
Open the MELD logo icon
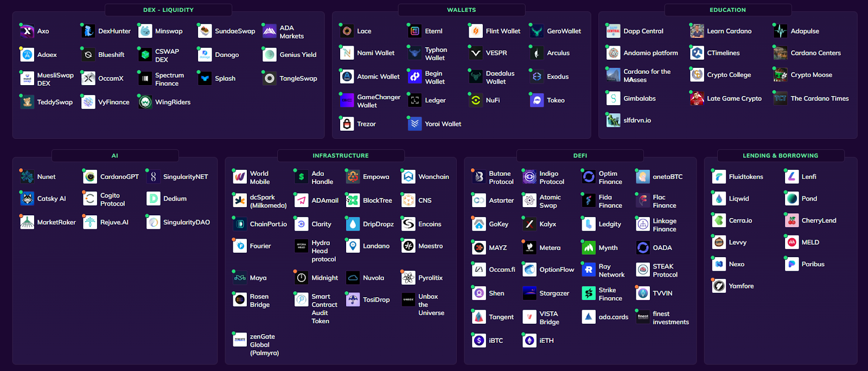pyautogui.click(x=792, y=242)
